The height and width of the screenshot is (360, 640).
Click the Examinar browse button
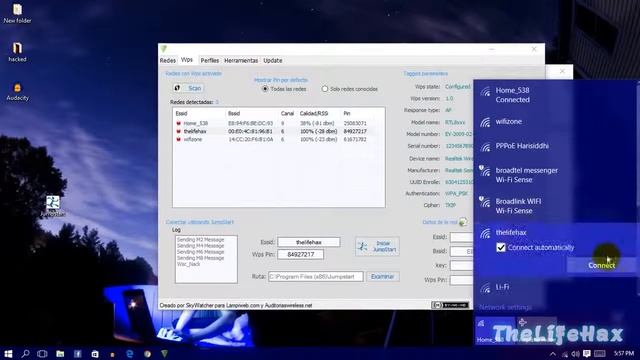click(382, 276)
